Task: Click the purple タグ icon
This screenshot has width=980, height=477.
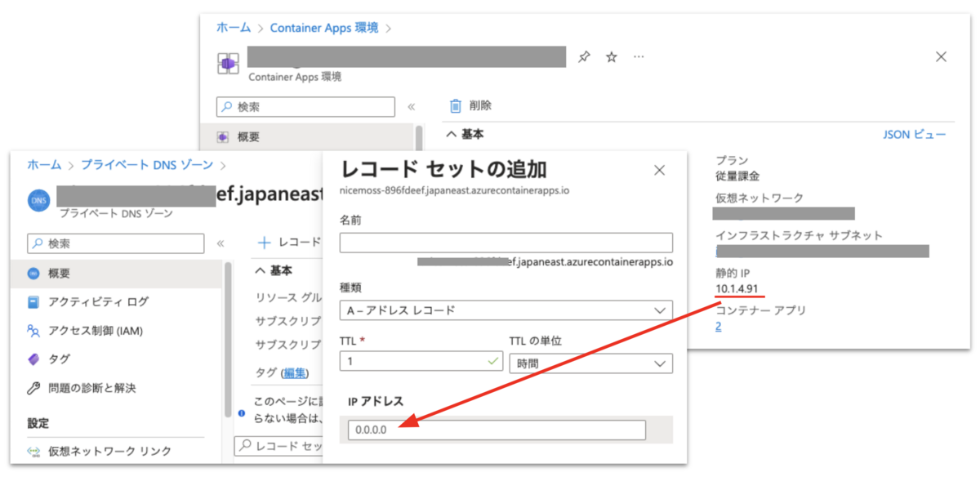Action: pos(33,359)
